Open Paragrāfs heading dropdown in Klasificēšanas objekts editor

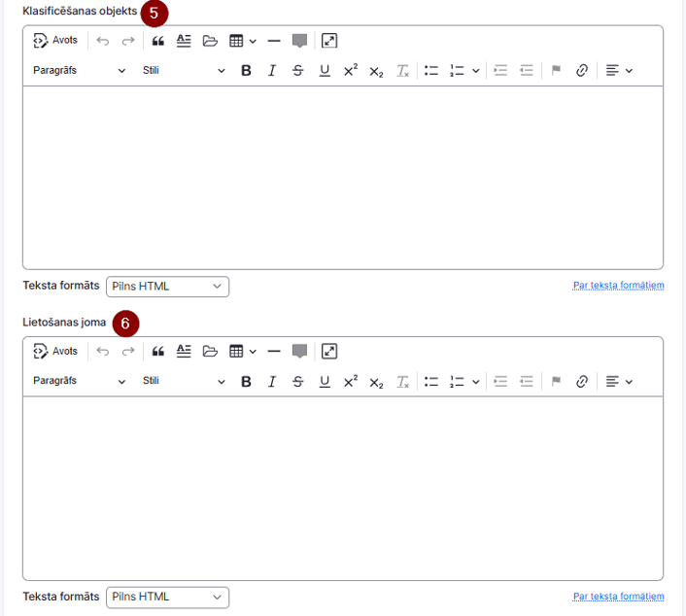[x=79, y=70]
